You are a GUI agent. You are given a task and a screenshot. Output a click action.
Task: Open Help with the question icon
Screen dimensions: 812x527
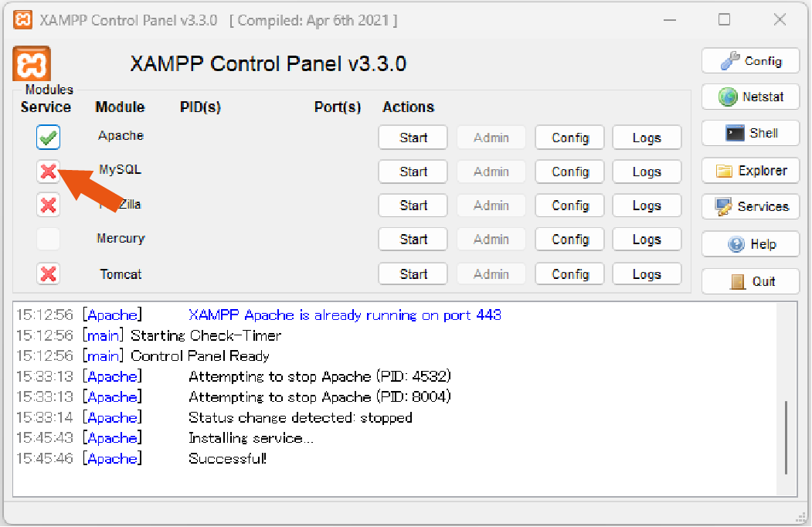[750, 244]
